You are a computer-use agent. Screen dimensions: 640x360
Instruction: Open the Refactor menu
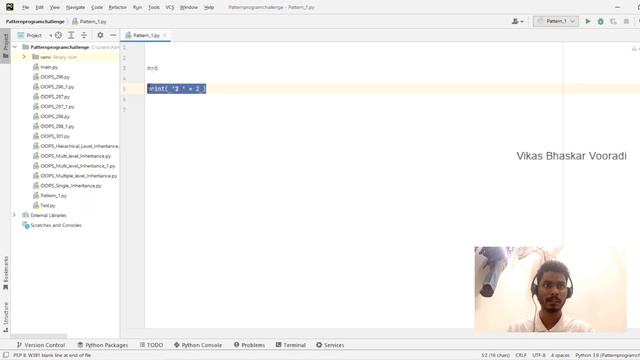click(118, 7)
